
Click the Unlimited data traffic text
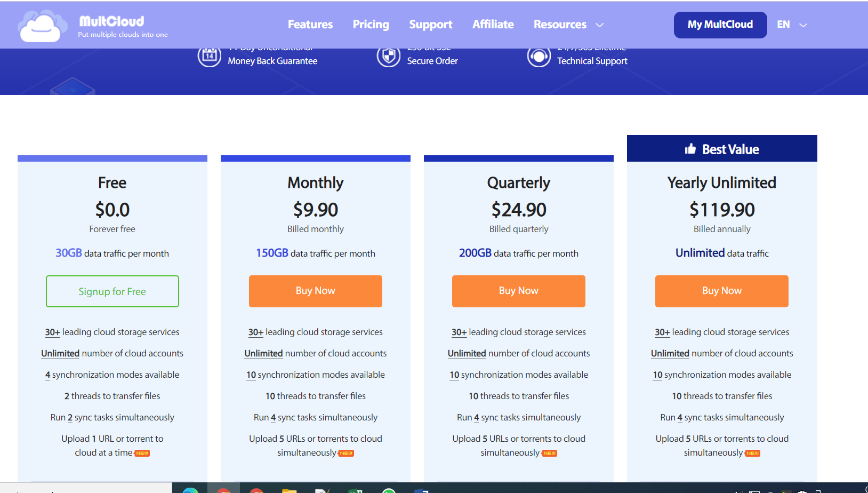point(722,253)
